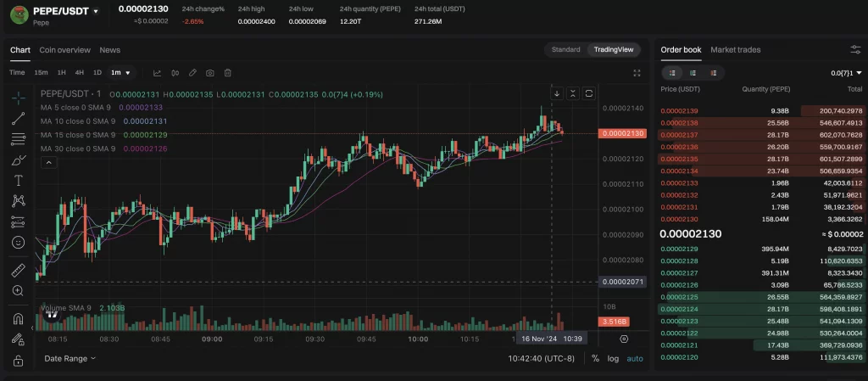The width and height of the screenshot is (868, 381).
Task: Open order book settings sliders icon
Action: click(x=856, y=50)
